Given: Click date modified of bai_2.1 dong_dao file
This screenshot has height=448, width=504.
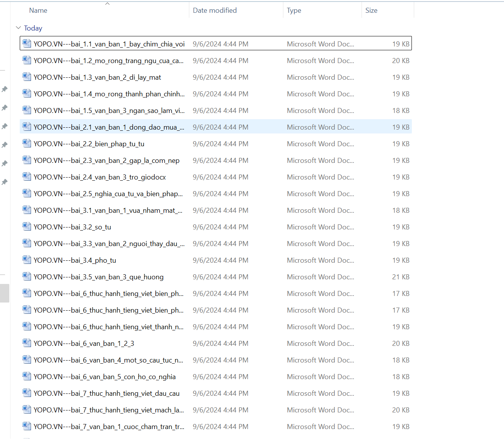Looking at the screenshot, I should coord(221,127).
